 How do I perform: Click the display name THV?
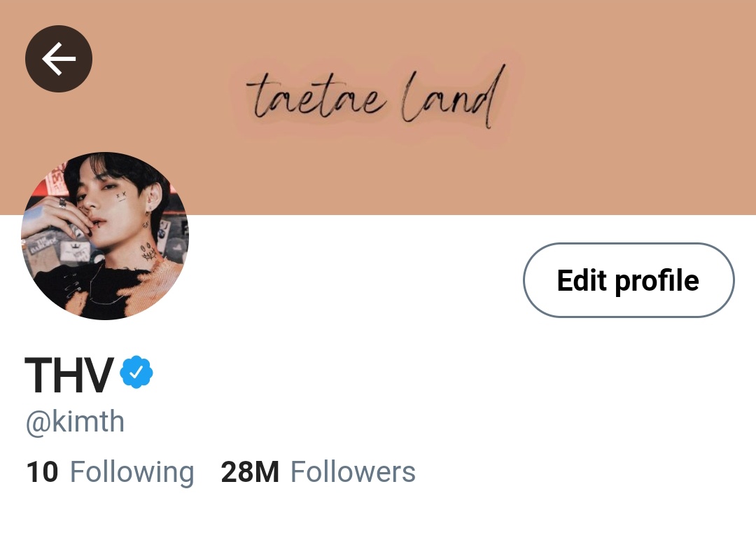pyautogui.click(x=69, y=375)
